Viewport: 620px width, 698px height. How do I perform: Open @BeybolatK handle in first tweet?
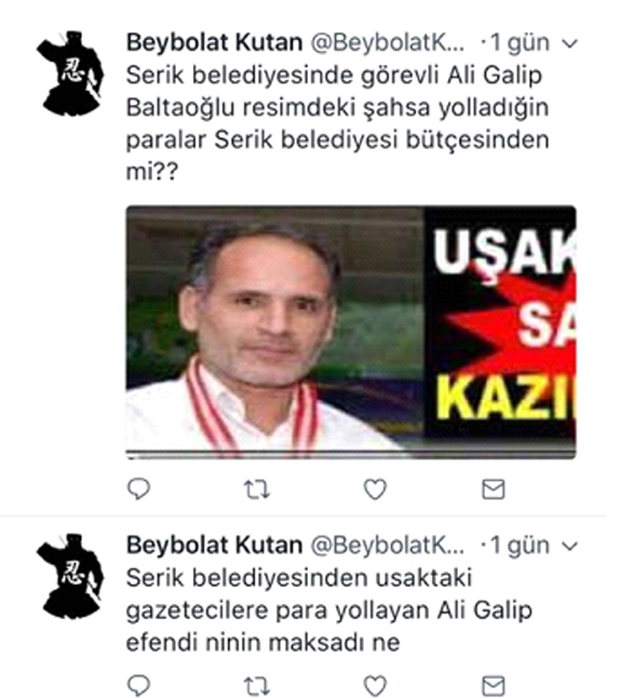pos(387,43)
